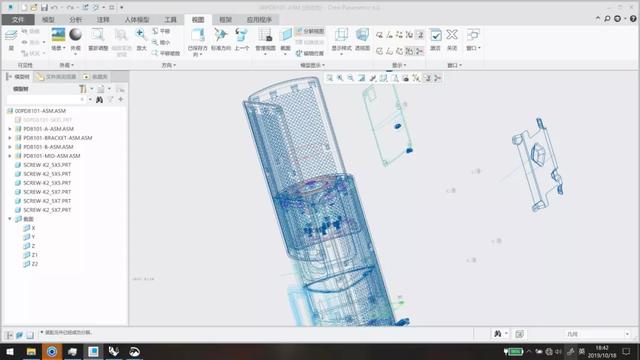Switch to the Tools (工具) ribbon tab
Image resolution: width=640 pixels, height=360 pixels.
click(x=170, y=20)
